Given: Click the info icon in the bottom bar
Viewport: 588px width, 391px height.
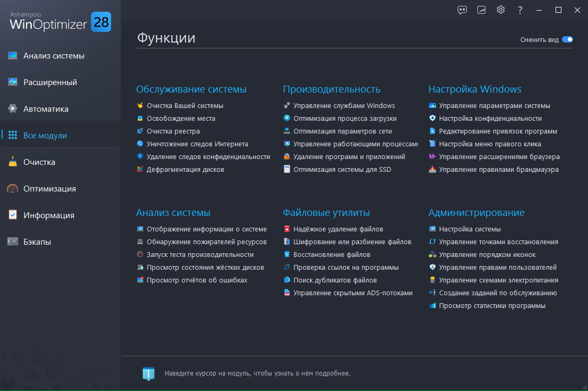Looking at the screenshot, I should click(x=149, y=373).
